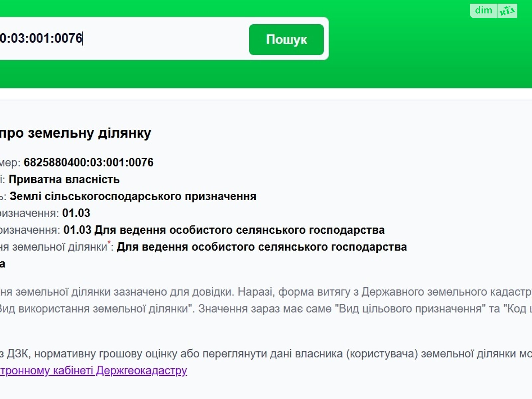This screenshot has height=399, width=532.
Task: Click the dim logo watermark
Action: [x=483, y=11]
